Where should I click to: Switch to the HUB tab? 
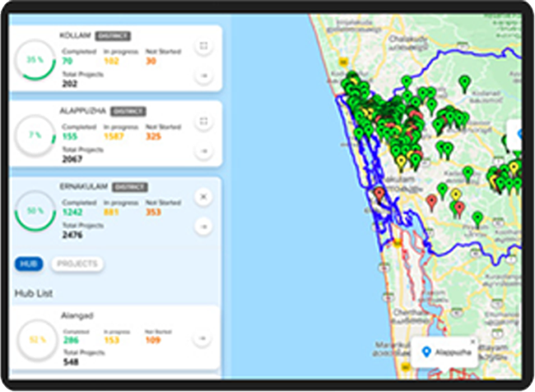coord(28,264)
